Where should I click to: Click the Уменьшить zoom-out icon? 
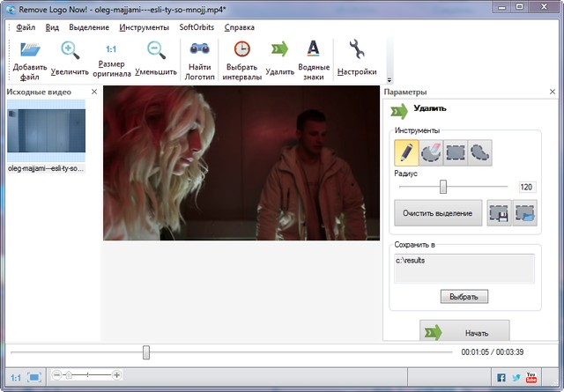click(156, 50)
